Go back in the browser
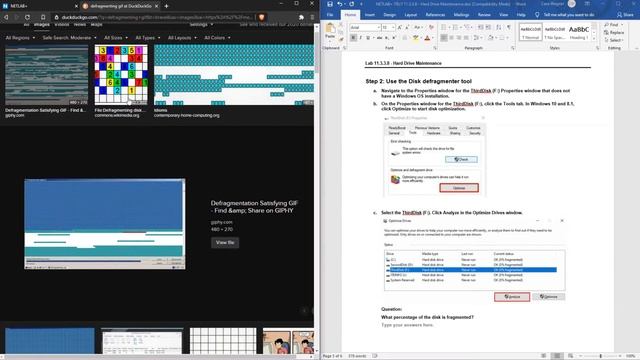 6,17
